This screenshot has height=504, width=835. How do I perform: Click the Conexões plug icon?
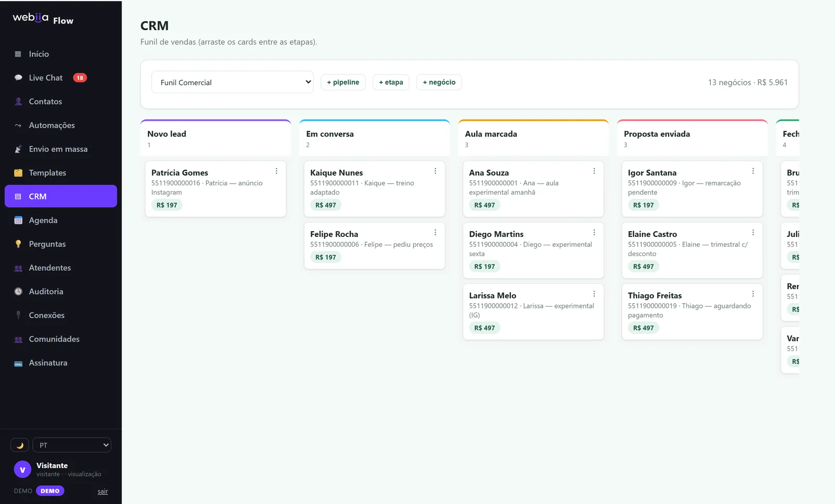pyautogui.click(x=18, y=315)
